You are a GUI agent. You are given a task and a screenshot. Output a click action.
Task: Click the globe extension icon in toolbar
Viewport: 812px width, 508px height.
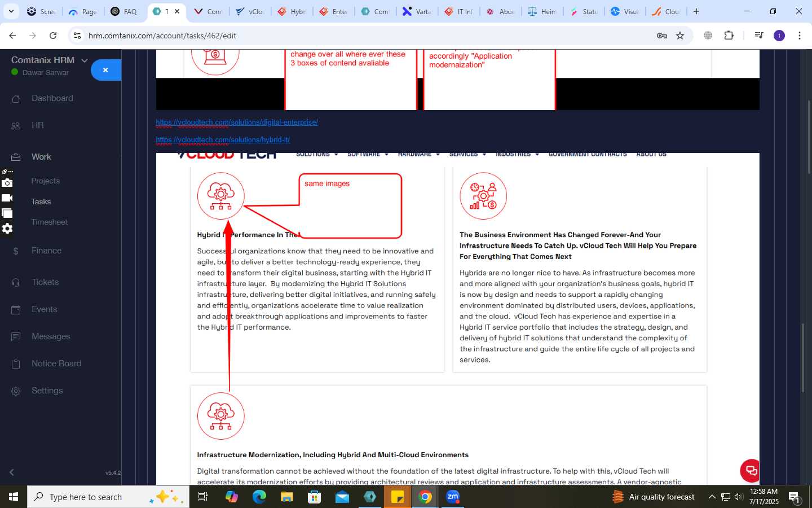coord(708,36)
